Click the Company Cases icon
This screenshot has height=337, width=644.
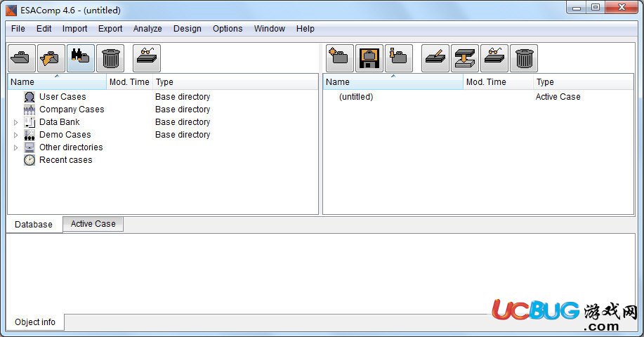coord(29,110)
